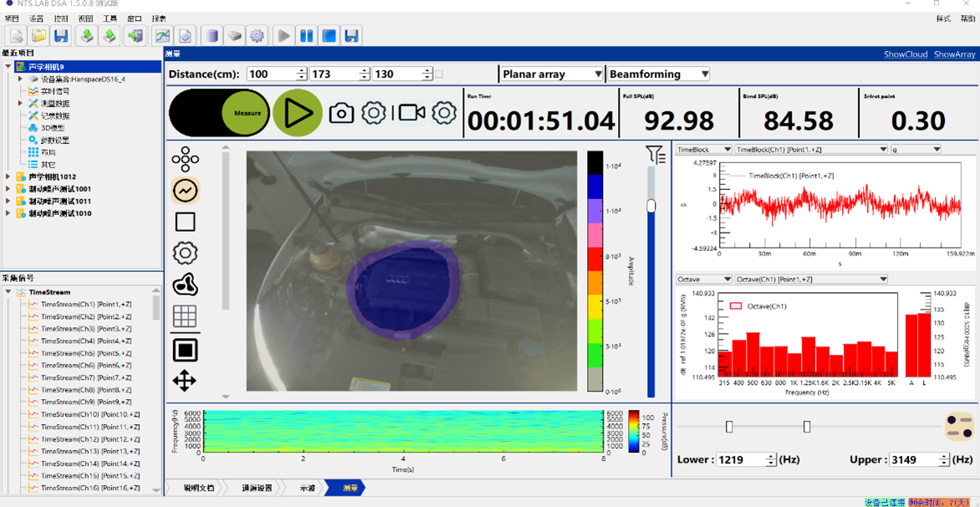Switch to the 通道设置 tab
980x507 pixels.
[256, 488]
